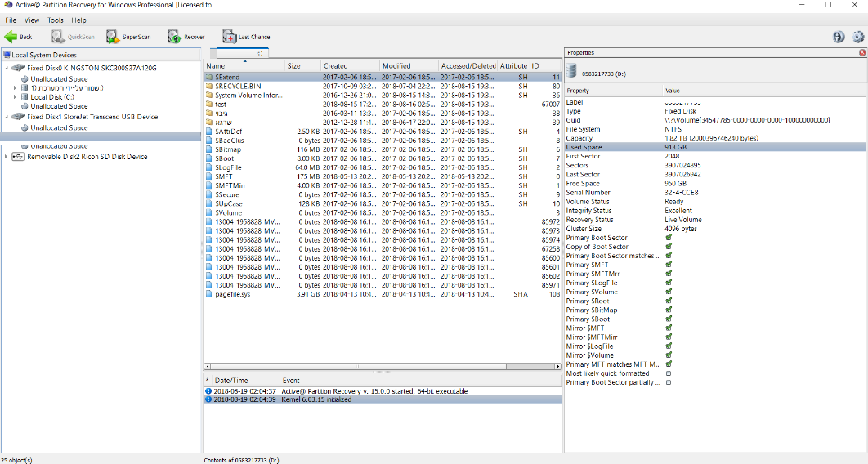Sort files by Name column header
The width and height of the screenshot is (868, 464).
(244, 66)
